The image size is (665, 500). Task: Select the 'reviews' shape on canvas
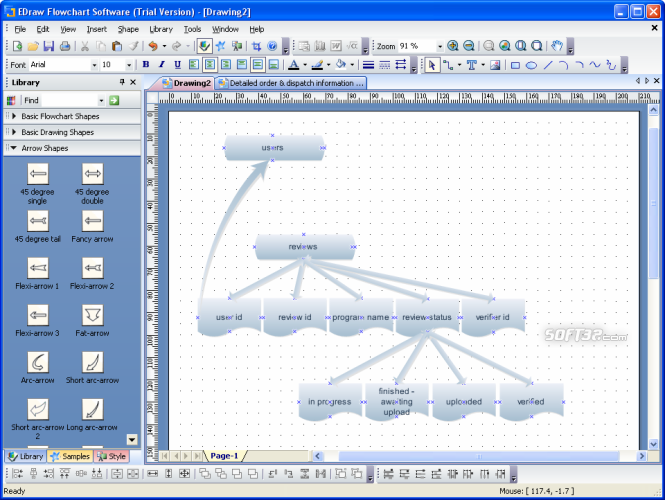303,247
